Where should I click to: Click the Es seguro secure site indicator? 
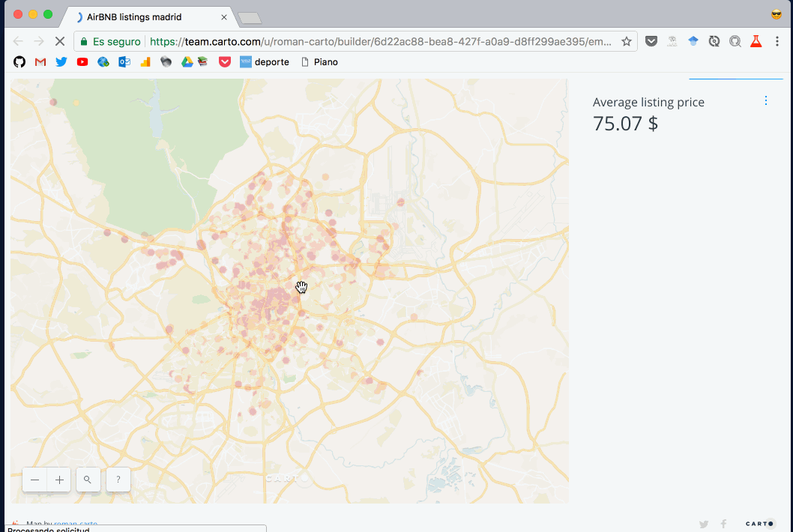[x=110, y=41]
